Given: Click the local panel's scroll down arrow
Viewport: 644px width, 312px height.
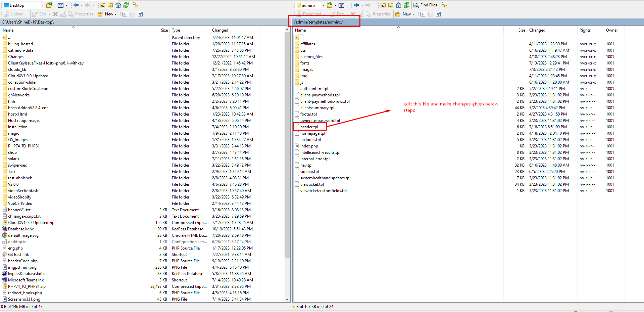Looking at the screenshot, I should point(287,299).
